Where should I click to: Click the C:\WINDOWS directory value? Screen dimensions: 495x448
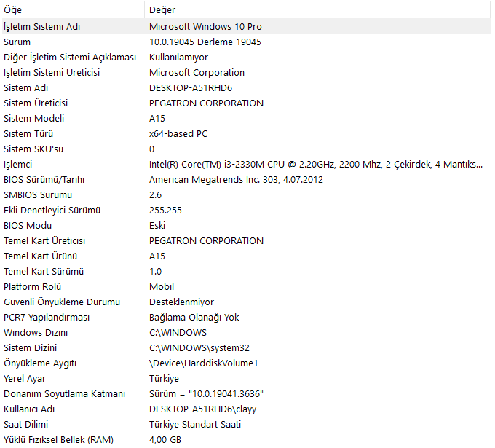coord(178,333)
